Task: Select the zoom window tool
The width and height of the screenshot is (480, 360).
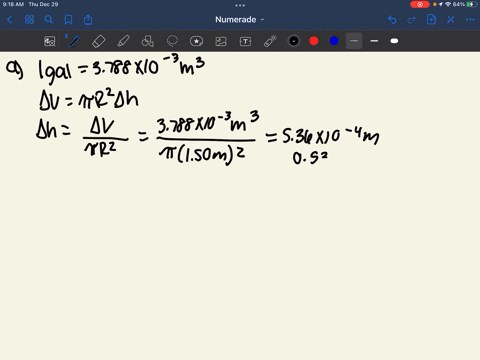Action: [50, 41]
